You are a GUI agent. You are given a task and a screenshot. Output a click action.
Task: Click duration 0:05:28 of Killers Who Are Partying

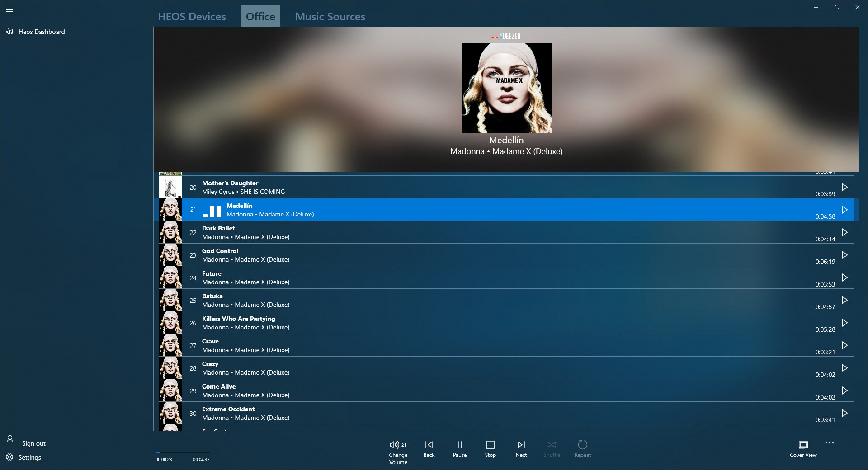coord(825,329)
